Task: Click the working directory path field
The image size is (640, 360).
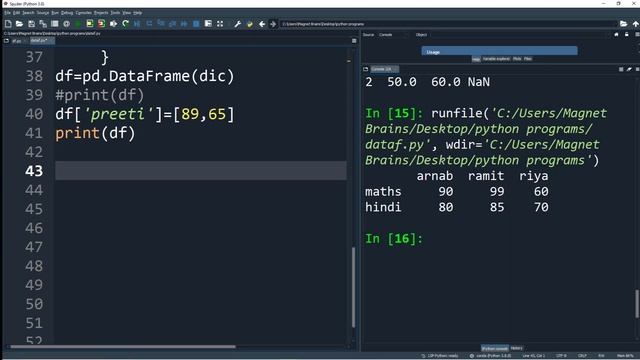Action: [x=448, y=24]
